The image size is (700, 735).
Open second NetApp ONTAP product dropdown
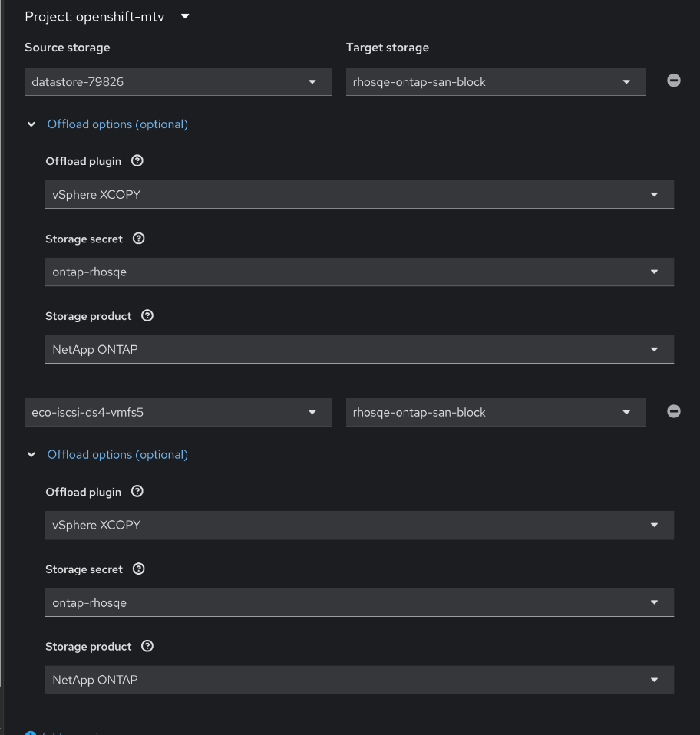[x=359, y=681]
